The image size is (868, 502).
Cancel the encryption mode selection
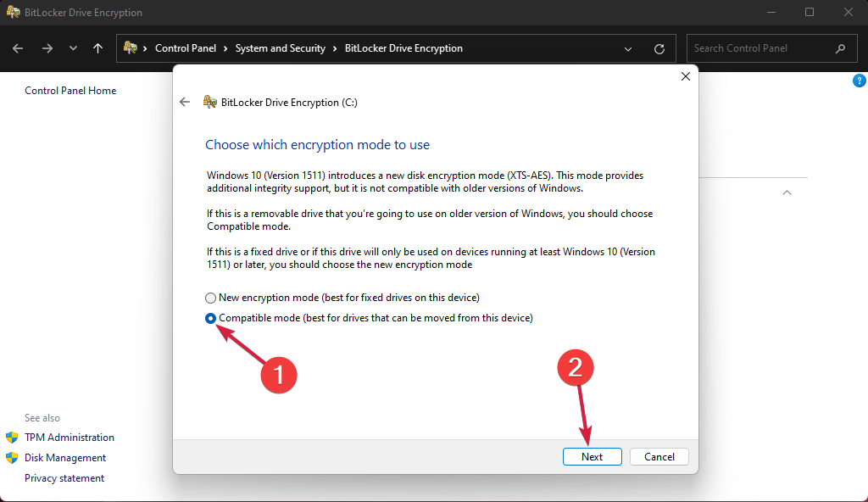click(659, 456)
